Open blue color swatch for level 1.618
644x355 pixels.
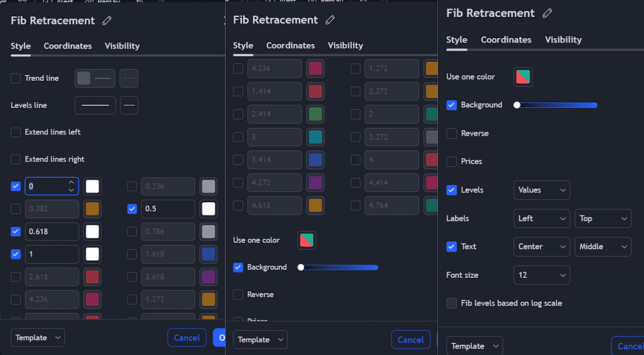[x=208, y=254]
